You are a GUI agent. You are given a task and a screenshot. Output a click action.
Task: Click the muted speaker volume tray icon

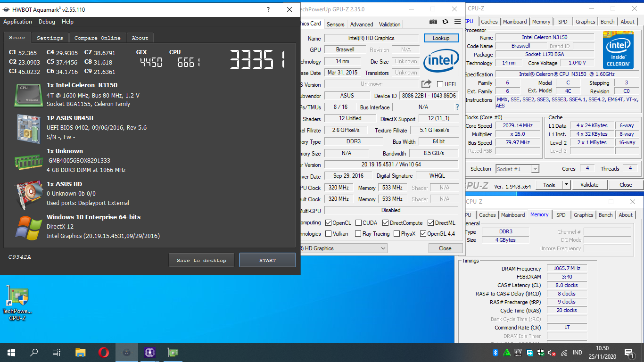click(551, 353)
